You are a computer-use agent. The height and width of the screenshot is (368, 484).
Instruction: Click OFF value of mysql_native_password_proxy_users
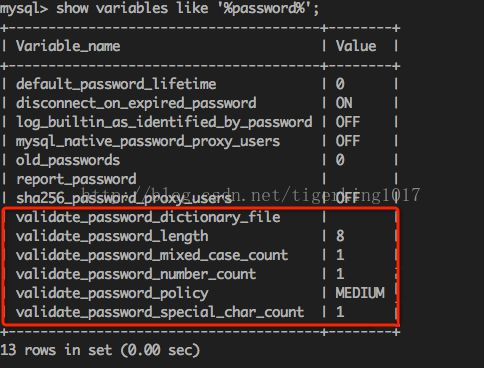coord(348,141)
